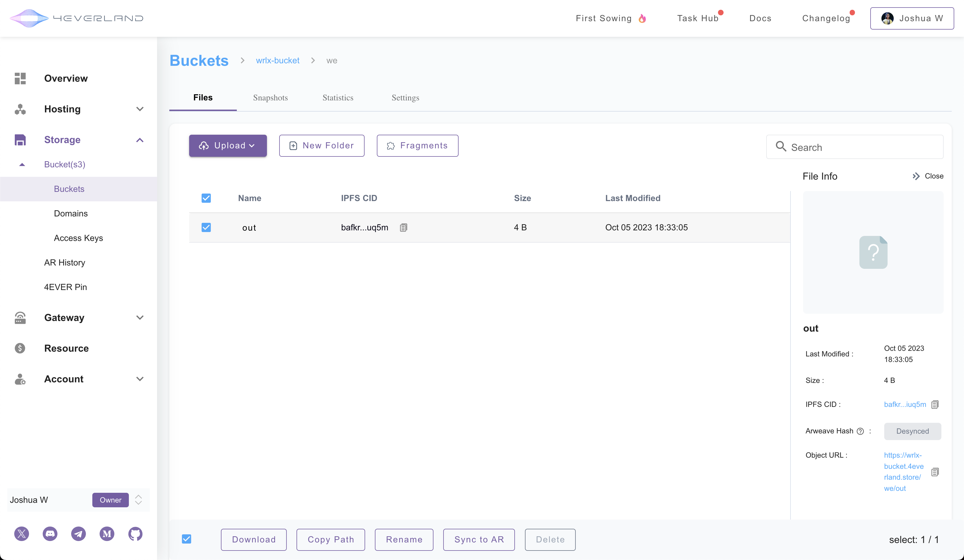
Task: Uncheck the out file checkbox
Action: [206, 228]
